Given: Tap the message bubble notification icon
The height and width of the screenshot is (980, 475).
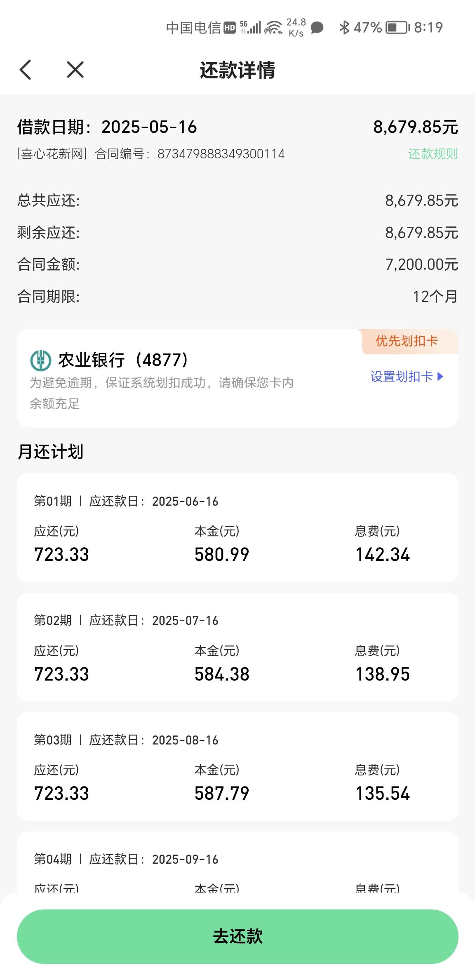Looking at the screenshot, I should pyautogui.click(x=317, y=28).
